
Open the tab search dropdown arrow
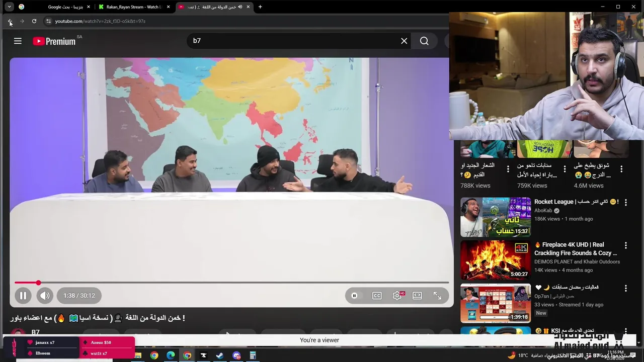click(9, 7)
